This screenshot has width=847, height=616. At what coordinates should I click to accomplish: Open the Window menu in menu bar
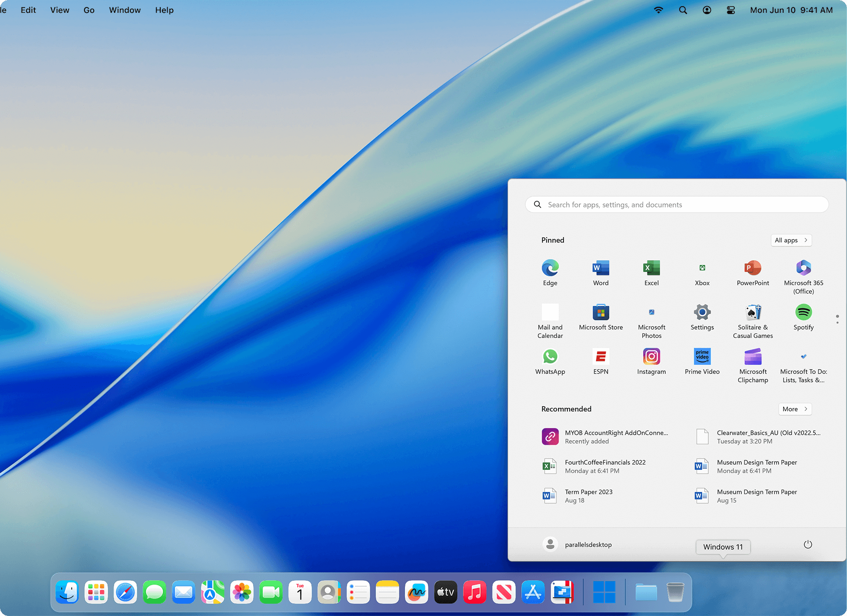pos(125,10)
